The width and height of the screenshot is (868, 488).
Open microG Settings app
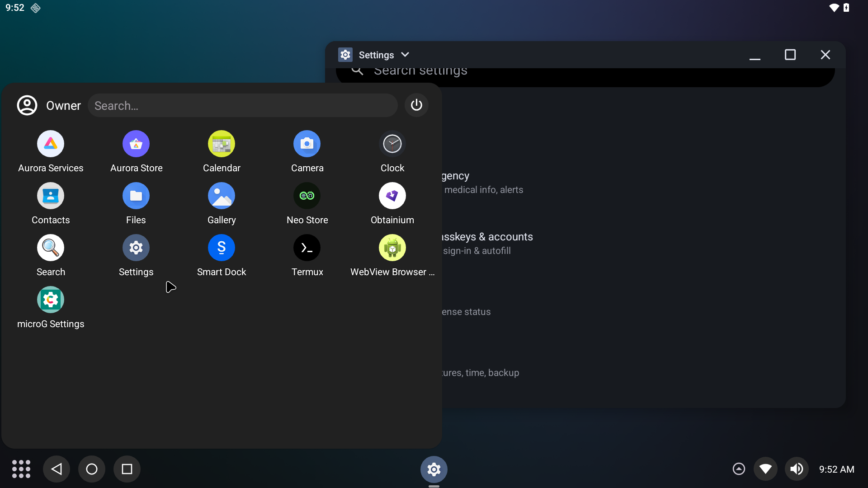(51, 300)
